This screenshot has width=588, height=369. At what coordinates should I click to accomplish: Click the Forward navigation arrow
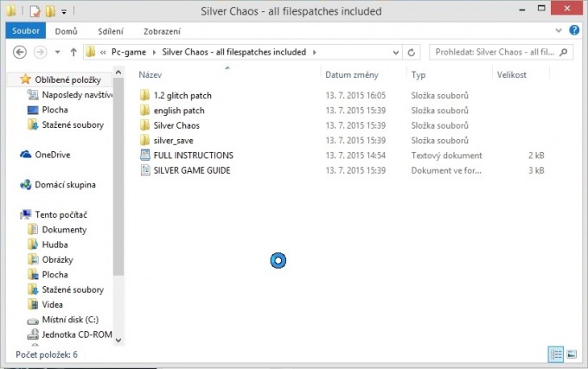point(40,52)
